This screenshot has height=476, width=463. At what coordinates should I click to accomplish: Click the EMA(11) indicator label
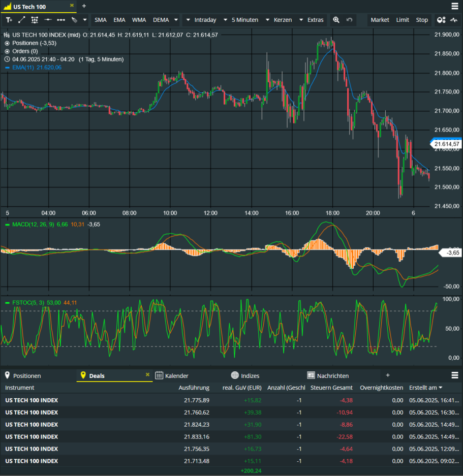click(23, 68)
